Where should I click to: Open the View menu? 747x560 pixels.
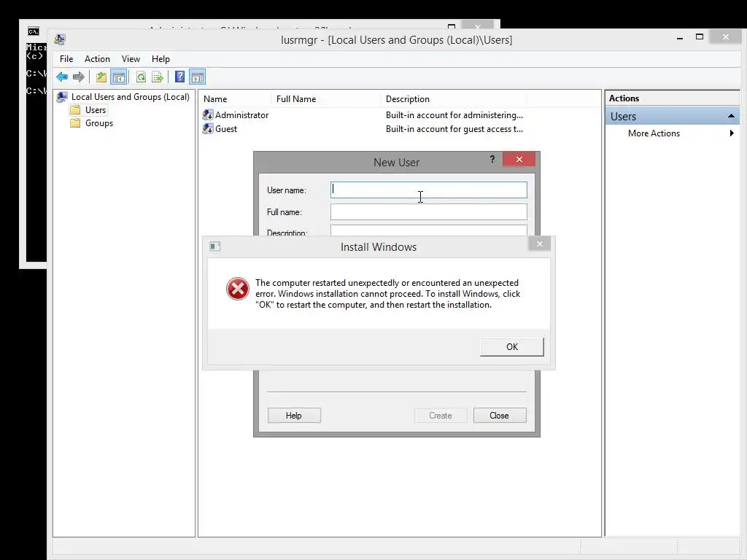tap(131, 59)
